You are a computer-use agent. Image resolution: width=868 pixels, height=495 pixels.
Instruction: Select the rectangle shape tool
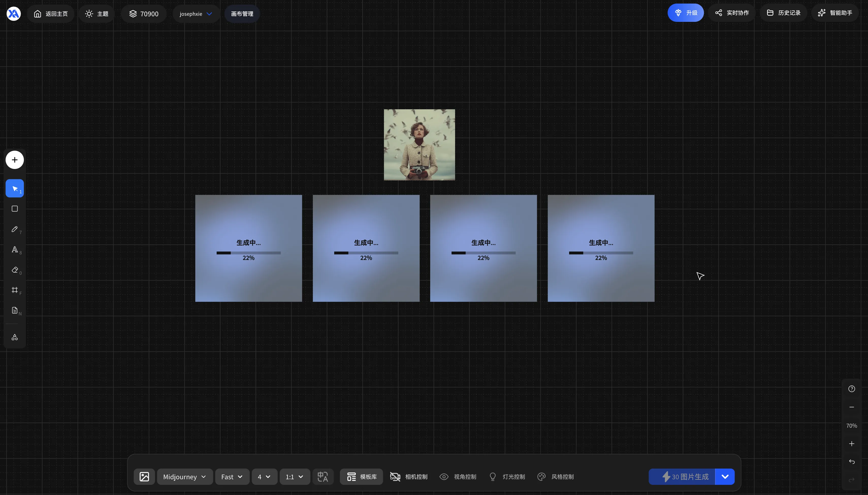[15, 209]
